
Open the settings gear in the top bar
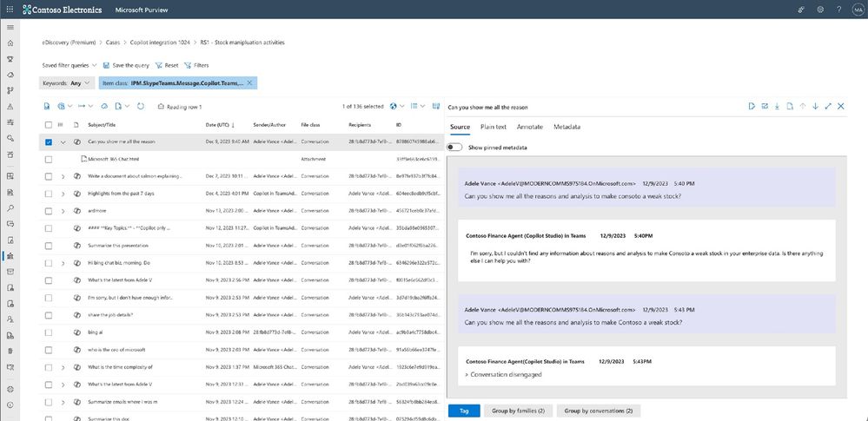820,10
